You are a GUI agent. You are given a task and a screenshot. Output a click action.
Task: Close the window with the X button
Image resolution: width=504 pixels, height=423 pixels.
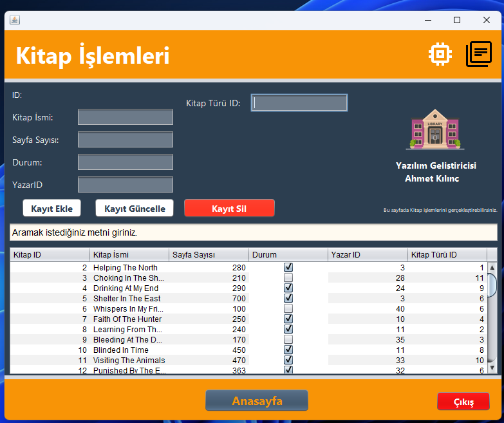(x=487, y=20)
